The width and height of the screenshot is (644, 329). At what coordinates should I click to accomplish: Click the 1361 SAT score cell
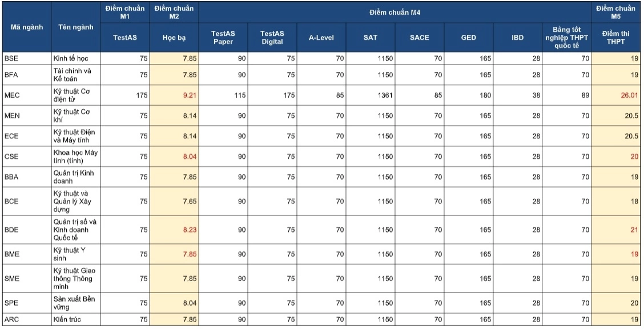[371, 95]
